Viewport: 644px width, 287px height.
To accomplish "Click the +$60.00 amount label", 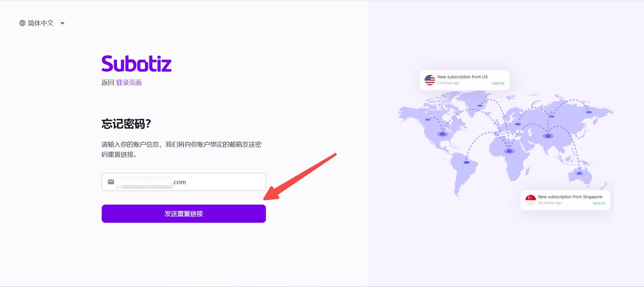I will (497, 84).
